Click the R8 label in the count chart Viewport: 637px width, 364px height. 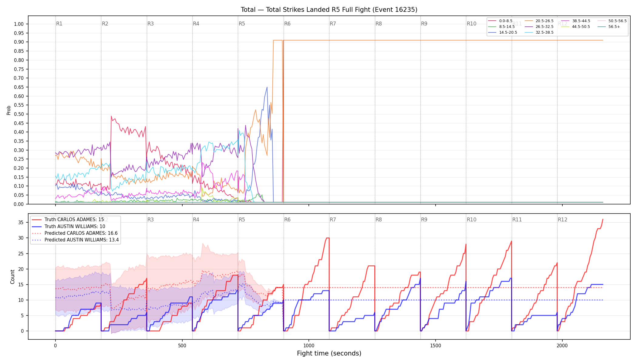click(379, 220)
